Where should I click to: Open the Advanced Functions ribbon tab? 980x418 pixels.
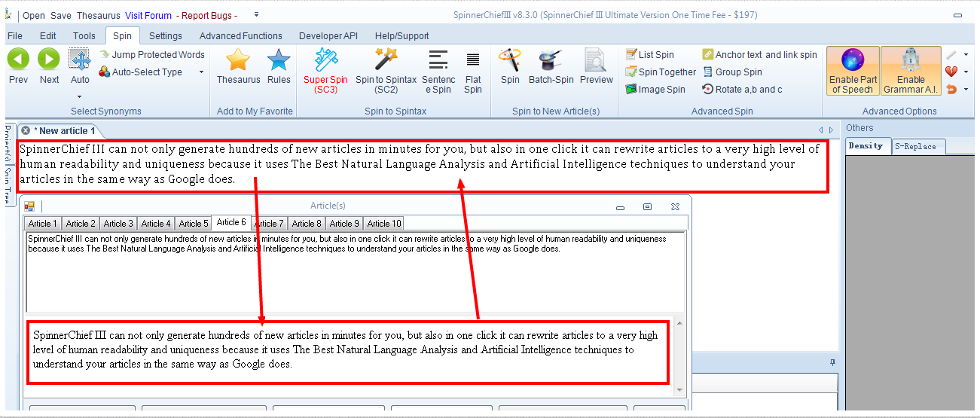pyautogui.click(x=240, y=35)
